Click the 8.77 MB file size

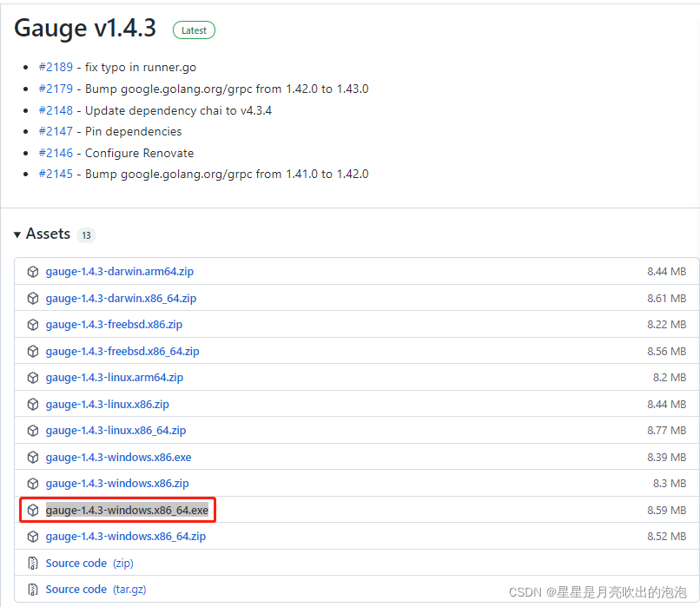pos(666,431)
